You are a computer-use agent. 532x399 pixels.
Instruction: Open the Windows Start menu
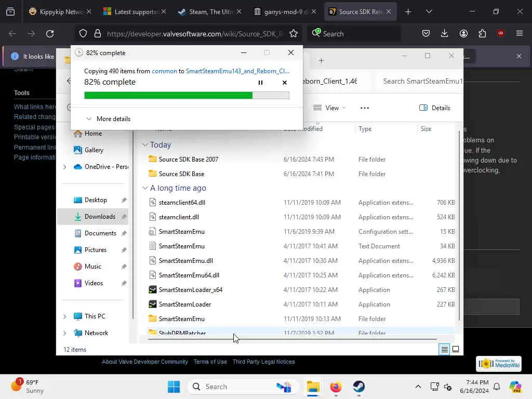tap(174, 387)
